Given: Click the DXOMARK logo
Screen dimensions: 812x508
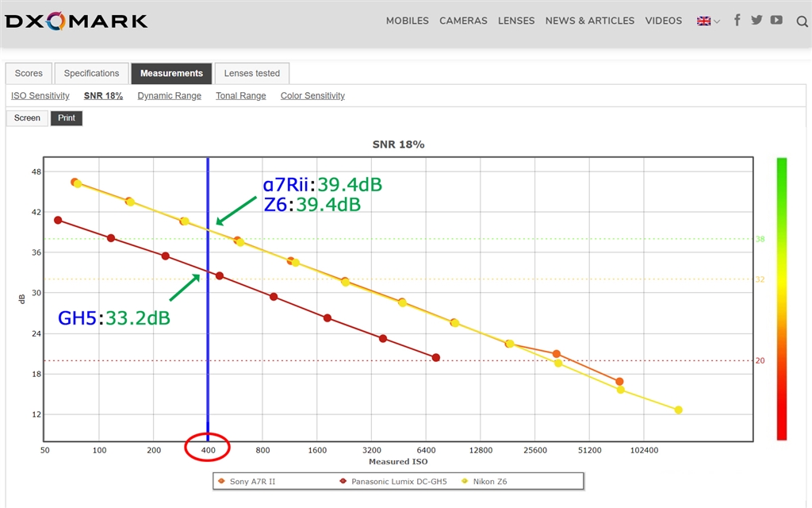Looking at the screenshot, I should [x=76, y=21].
